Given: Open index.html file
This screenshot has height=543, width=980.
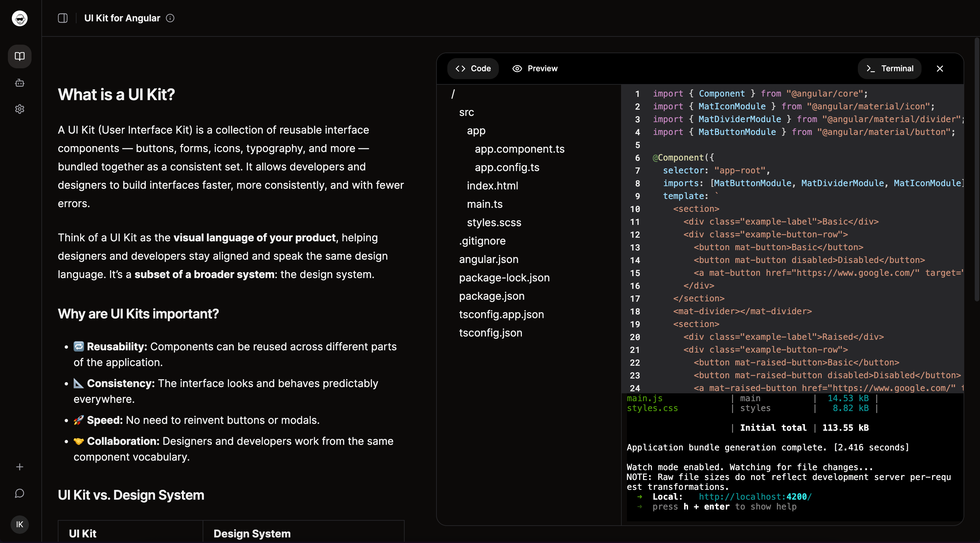Looking at the screenshot, I should click(492, 185).
